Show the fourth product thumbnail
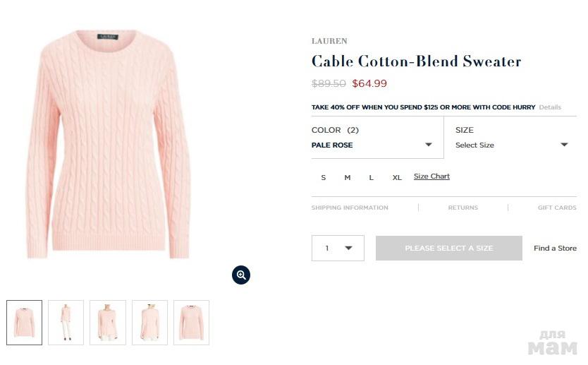Screen dimensions: 588x365 [149, 323]
